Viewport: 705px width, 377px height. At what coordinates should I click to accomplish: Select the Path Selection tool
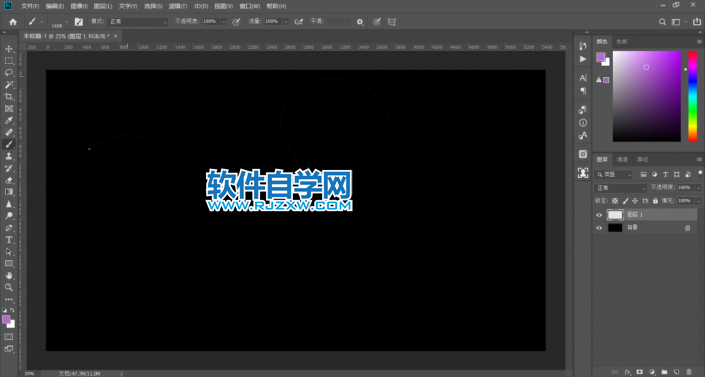(x=9, y=251)
